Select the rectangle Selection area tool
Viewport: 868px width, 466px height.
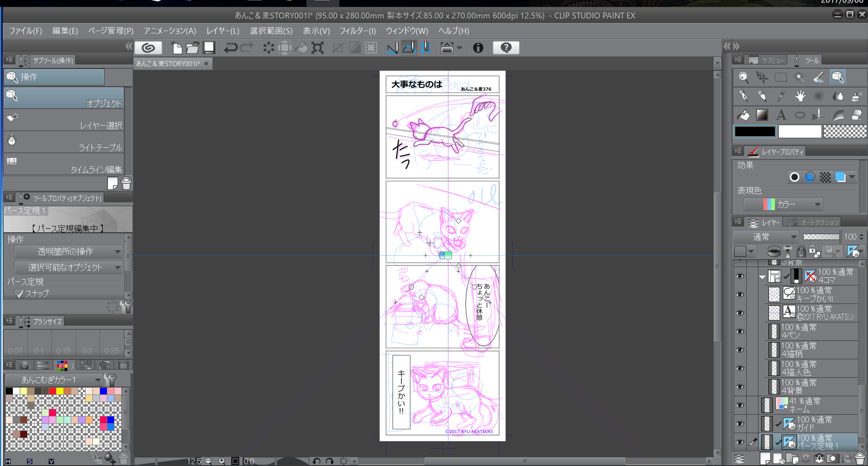(781, 77)
